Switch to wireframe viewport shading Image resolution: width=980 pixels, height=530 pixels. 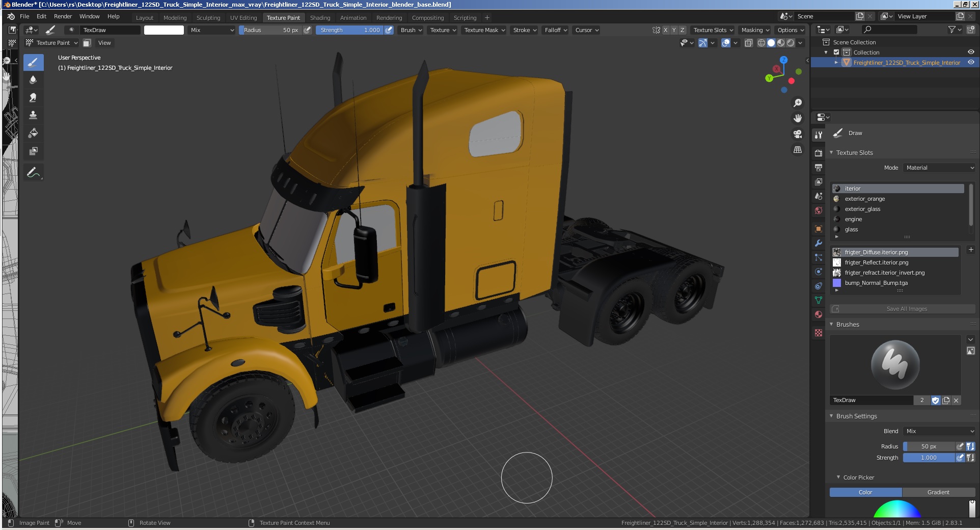[761, 43]
